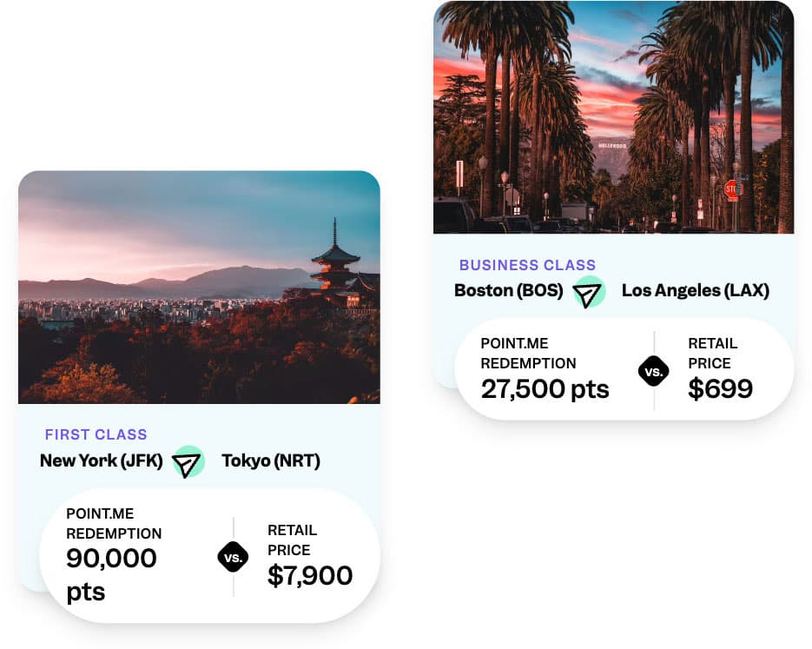Click the 90,000 pts redemption value
This screenshot has height=649, width=812.
[x=111, y=573]
